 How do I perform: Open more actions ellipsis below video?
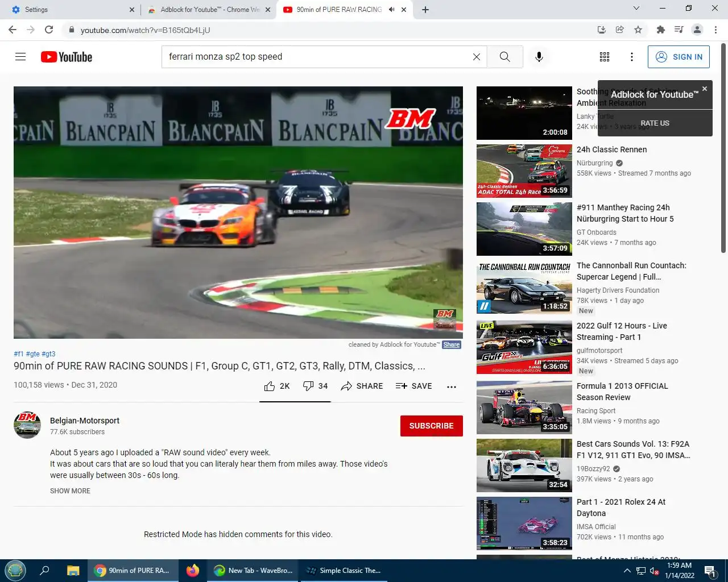click(x=452, y=386)
